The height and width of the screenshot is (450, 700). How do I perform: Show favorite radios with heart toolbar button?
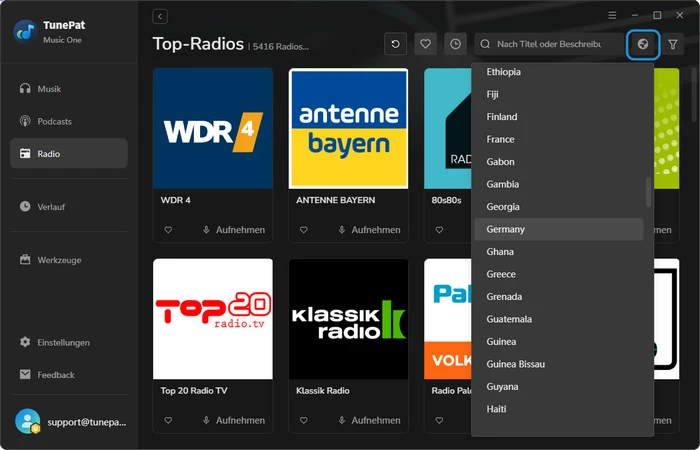(x=425, y=44)
